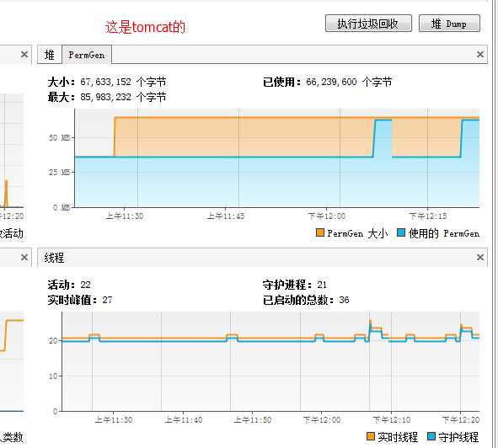Click the 已使用 value 66,239,600
Image resolution: width=498 pixels, height=448 pixels.
click(x=331, y=82)
